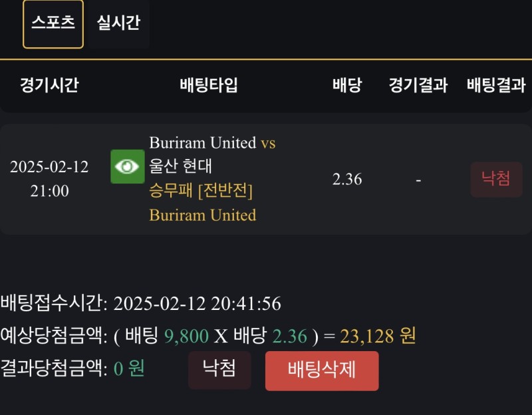Click the Buriram United vs match title
The width and height of the screenshot is (532, 415).
coord(211,143)
